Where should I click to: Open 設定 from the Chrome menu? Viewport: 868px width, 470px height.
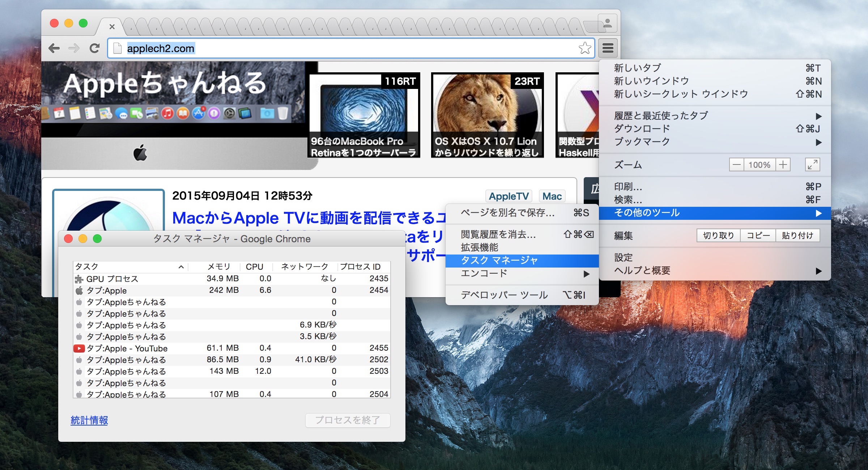coord(624,257)
